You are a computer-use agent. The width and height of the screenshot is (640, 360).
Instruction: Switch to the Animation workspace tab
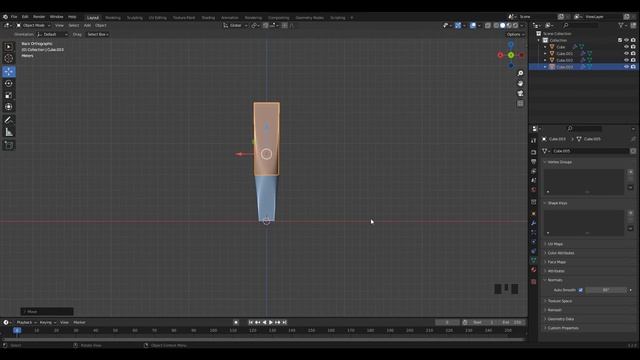coord(229,18)
